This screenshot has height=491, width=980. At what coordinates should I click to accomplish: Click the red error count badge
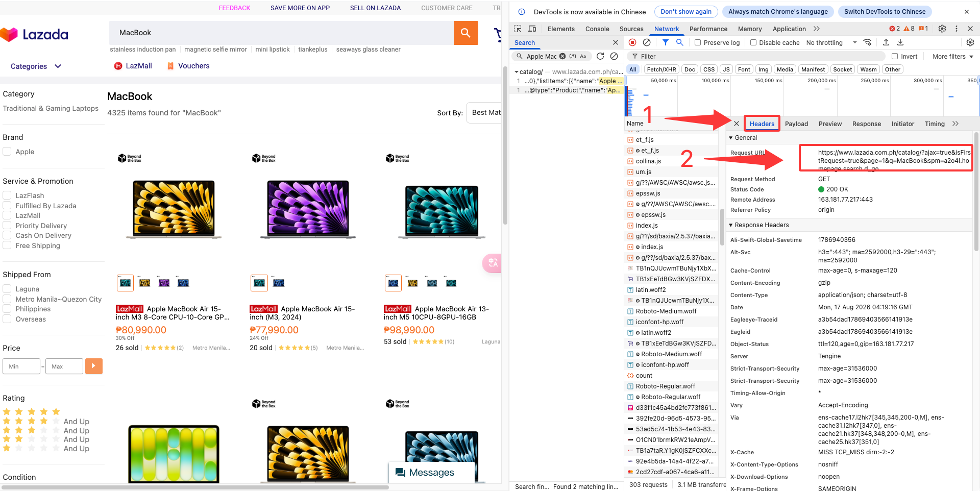[x=895, y=29]
